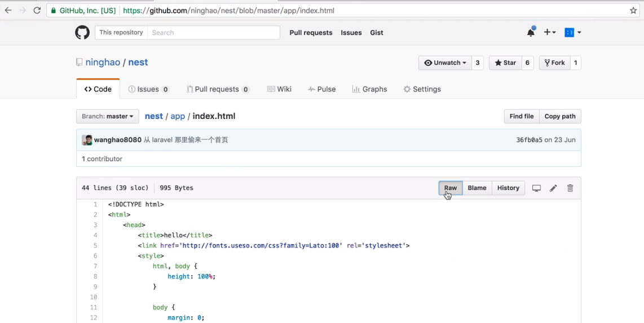This screenshot has height=323, width=644.
Task: Expand the Branch: master selector
Action: [x=108, y=116]
